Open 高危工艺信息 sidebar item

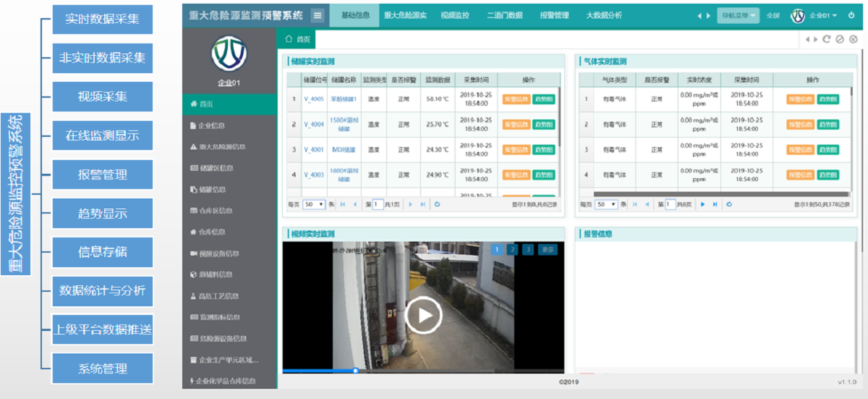coord(229,295)
